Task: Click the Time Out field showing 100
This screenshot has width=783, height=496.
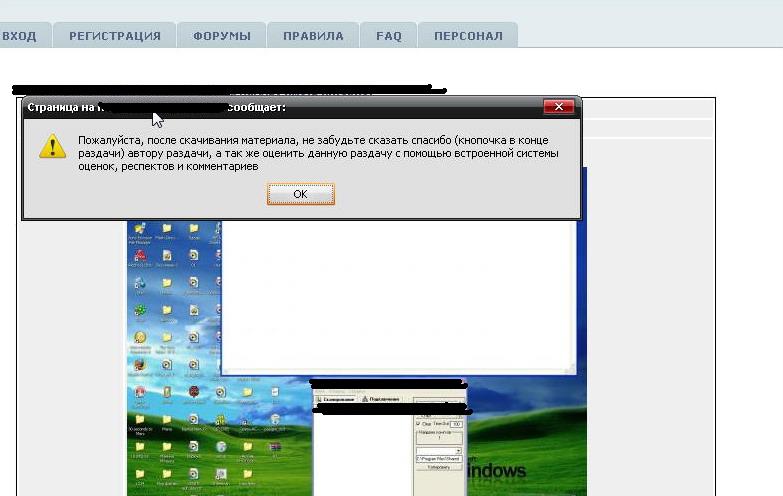Action: [456, 424]
